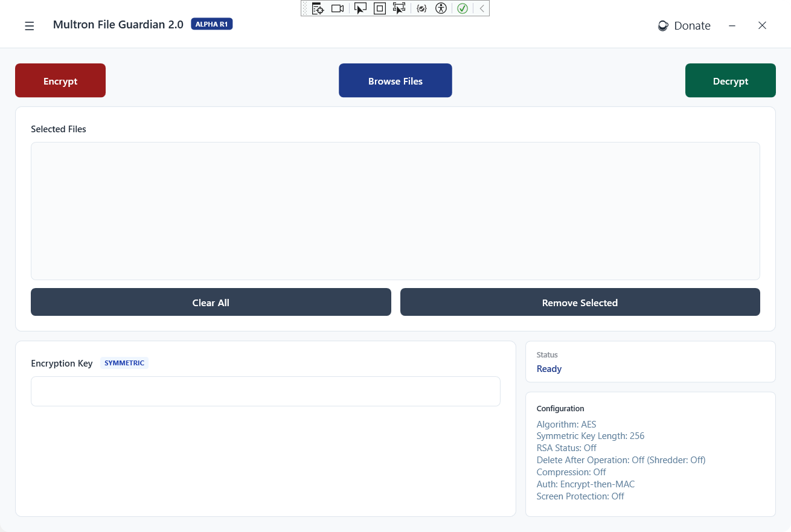Screen dimensions: 791x532
Task: Click the camera icon in debug toolbar
Action: [338, 8]
